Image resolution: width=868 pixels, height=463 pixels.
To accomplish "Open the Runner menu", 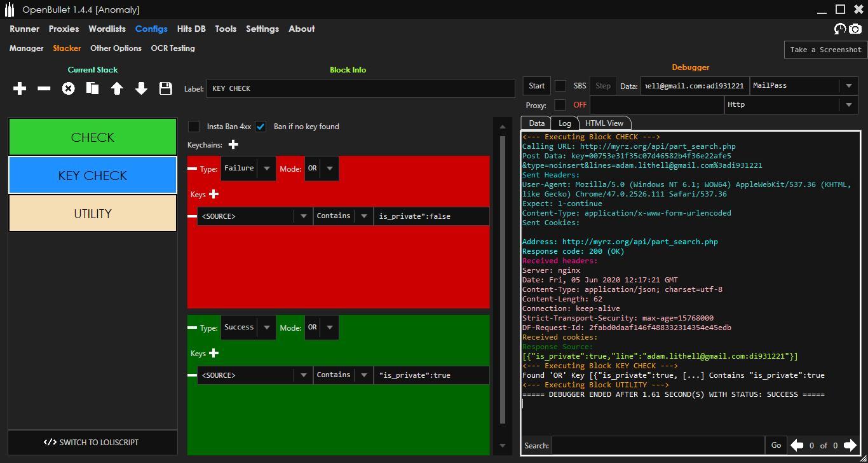I will click(x=25, y=29).
